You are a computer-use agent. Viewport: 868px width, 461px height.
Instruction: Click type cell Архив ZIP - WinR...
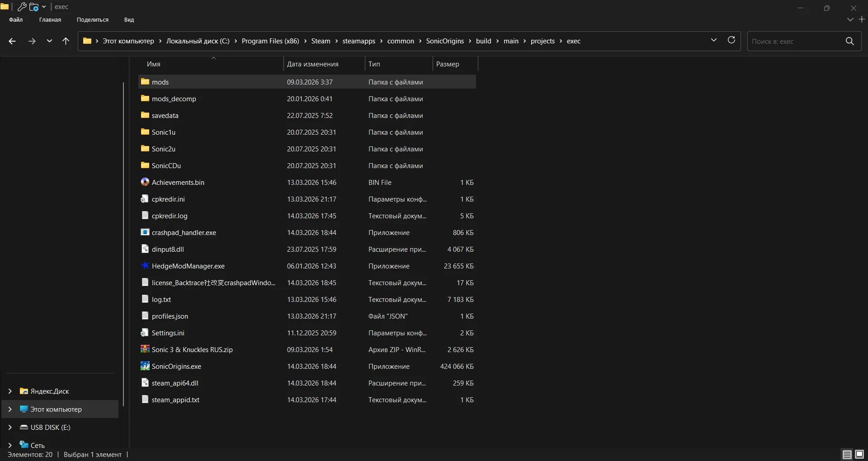[x=397, y=350]
